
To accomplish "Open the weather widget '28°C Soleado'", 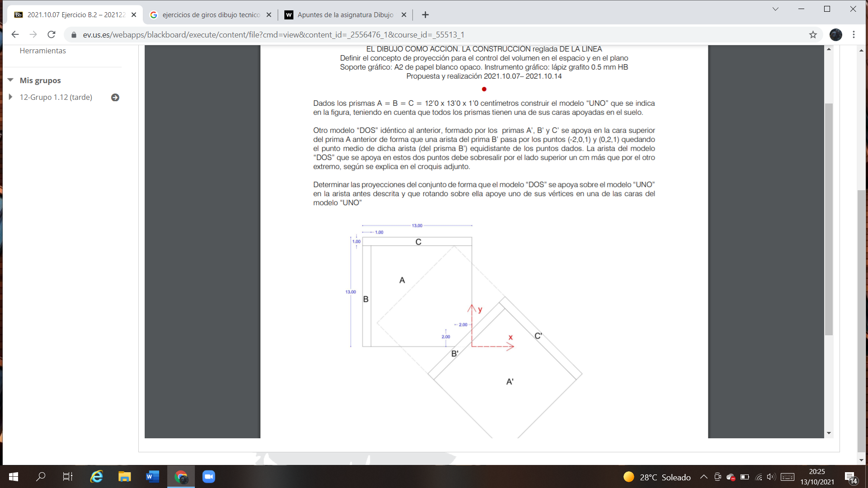I will [657, 477].
